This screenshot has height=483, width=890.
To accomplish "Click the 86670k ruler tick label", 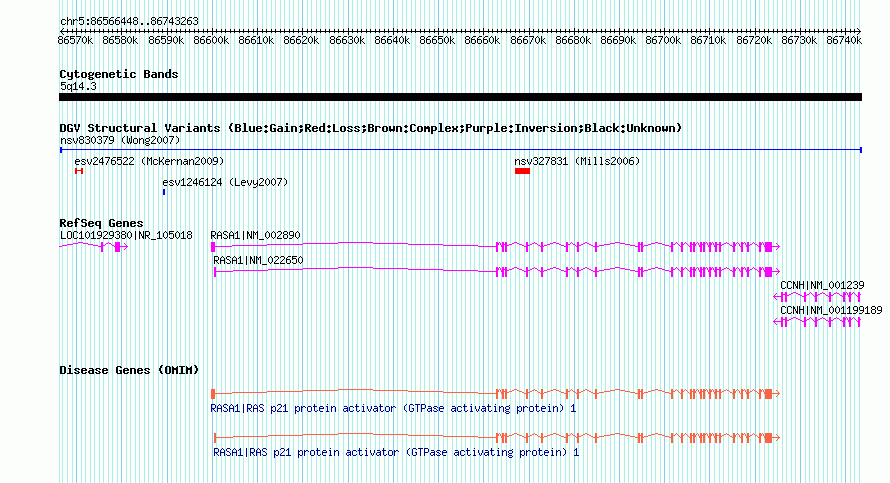I will (528, 41).
